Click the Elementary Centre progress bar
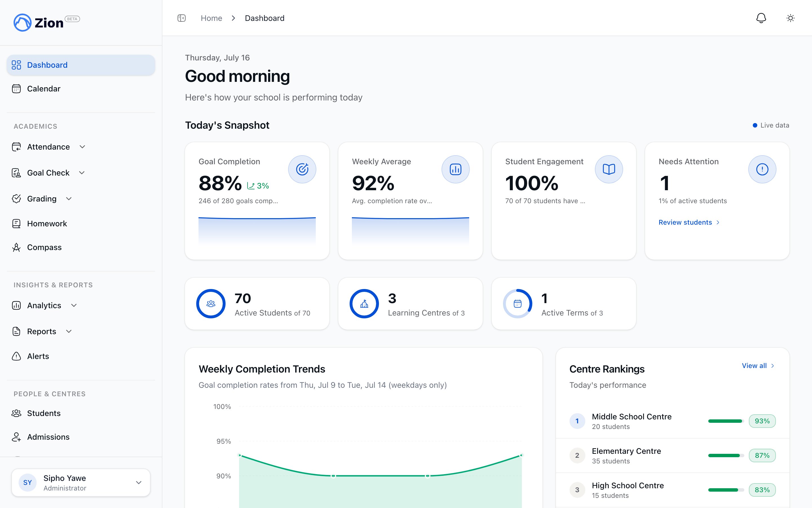Image resolution: width=812 pixels, height=508 pixels. 726,456
